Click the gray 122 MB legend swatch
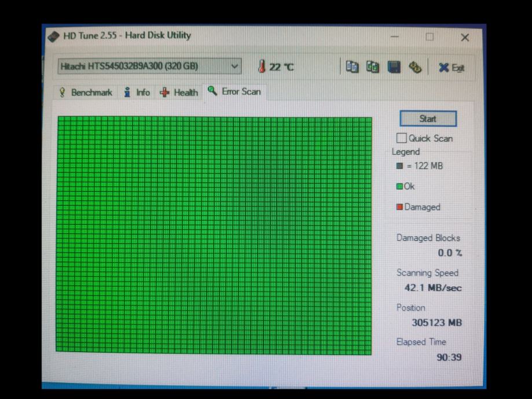 click(399, 166)
